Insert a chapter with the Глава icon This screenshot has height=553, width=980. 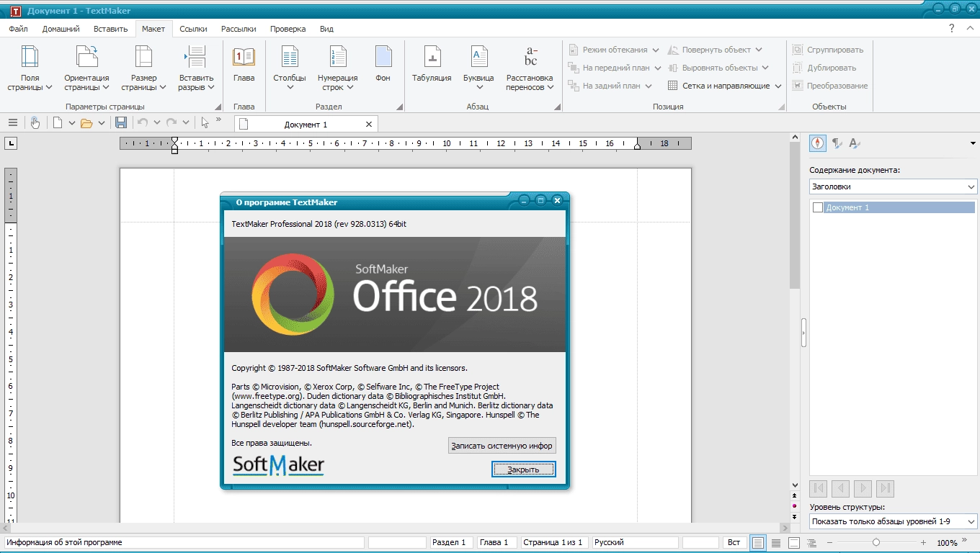(x=244, y=57)
